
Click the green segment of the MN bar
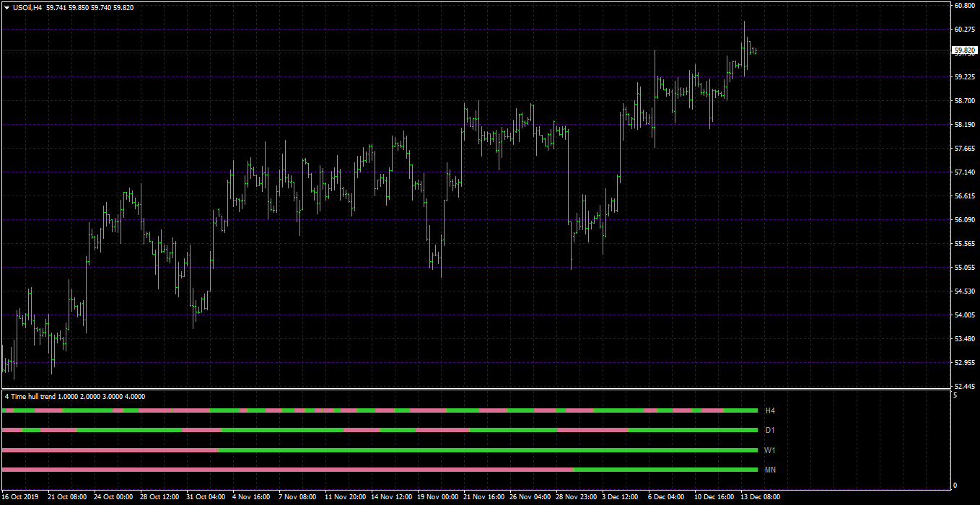coord(665,470)
